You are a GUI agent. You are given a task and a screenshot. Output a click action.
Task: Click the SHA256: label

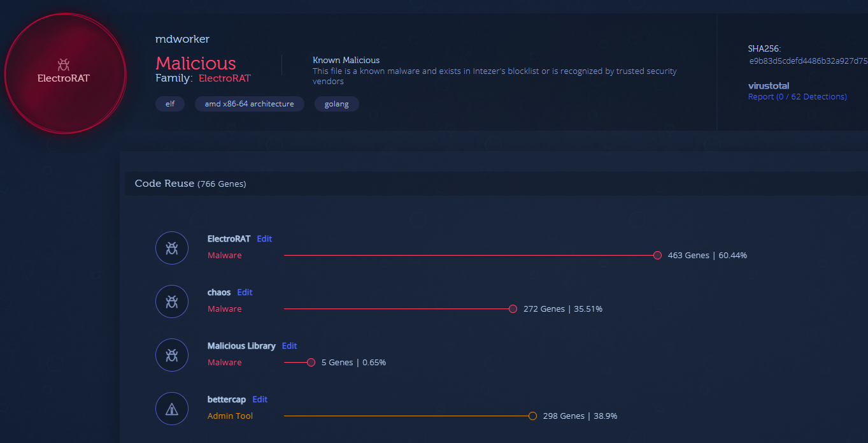click(x=764, y=48)
